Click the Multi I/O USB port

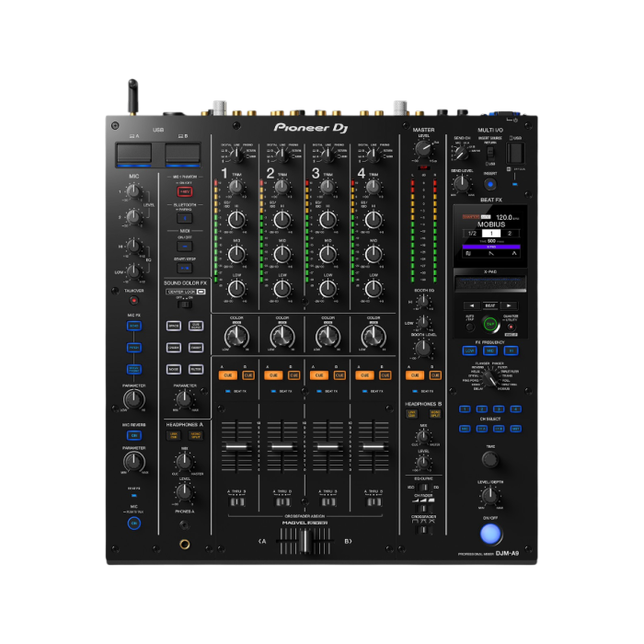point(515,153)
